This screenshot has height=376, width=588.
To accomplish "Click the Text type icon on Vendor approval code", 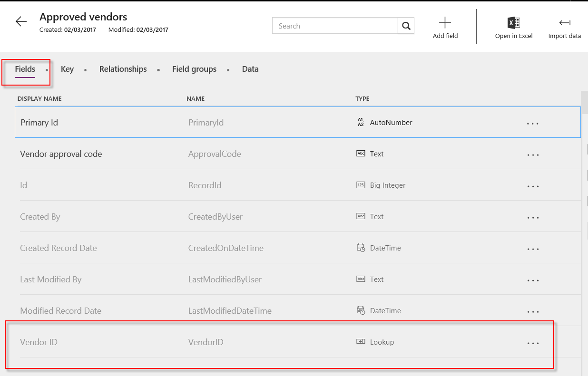I will 360,154.
